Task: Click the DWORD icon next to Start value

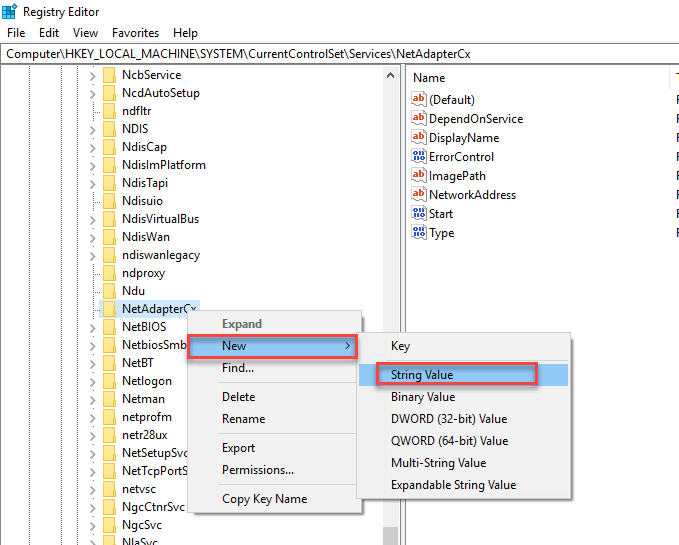Action: (x=419, y=214)
